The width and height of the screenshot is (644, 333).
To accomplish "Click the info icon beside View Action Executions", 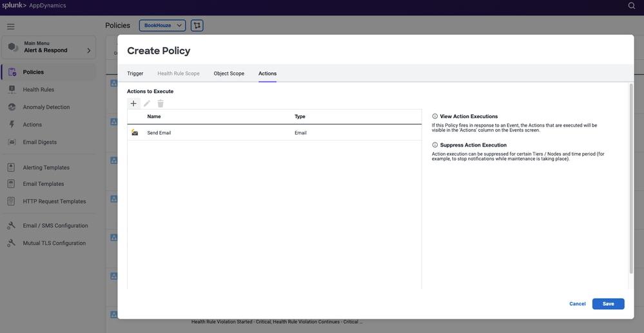I will 435,116.
